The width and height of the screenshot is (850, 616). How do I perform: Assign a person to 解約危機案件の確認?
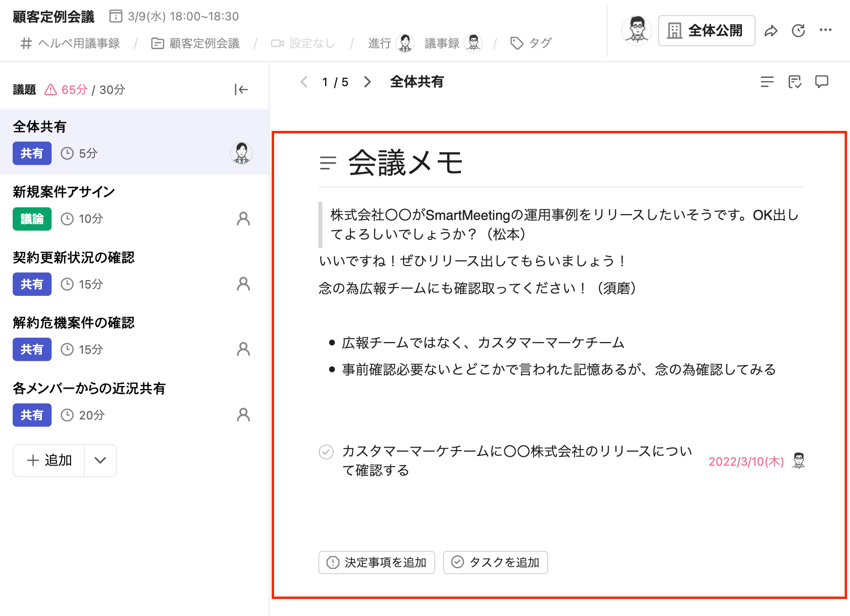click(x=243, y=349)
